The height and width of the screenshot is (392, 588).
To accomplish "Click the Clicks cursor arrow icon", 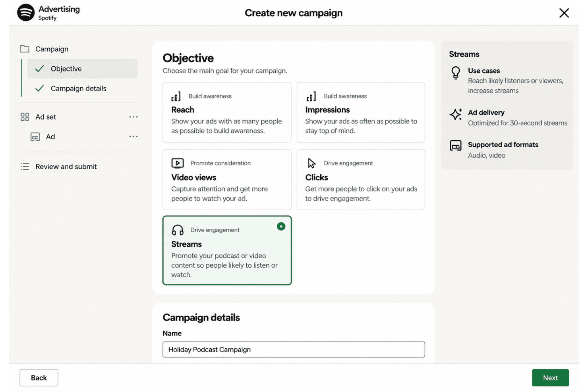I will pyautogui.click(x=311, y=163).
